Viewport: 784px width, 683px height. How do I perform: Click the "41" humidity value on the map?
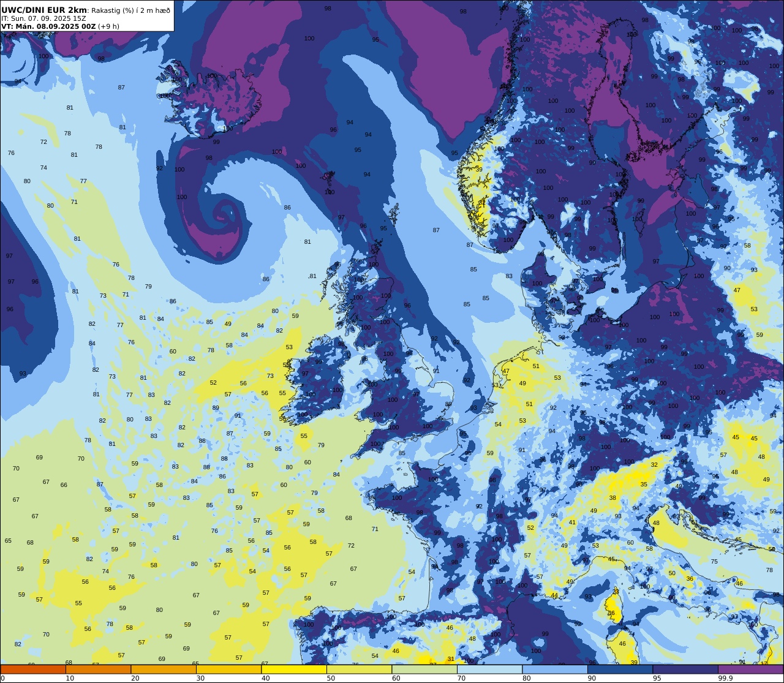point(572,523)
